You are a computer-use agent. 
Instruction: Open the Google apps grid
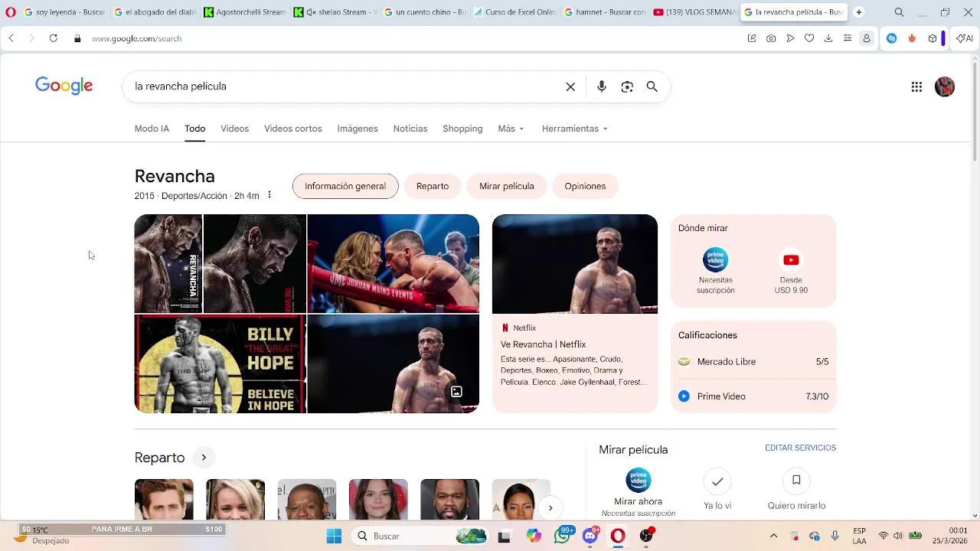click(916, 86)
